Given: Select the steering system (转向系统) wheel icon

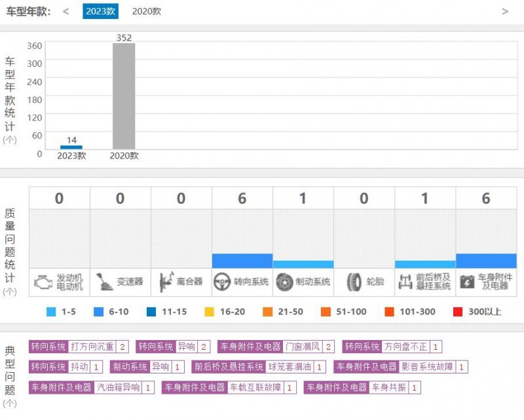Looking at the screenshot, I should coord(224,282).
